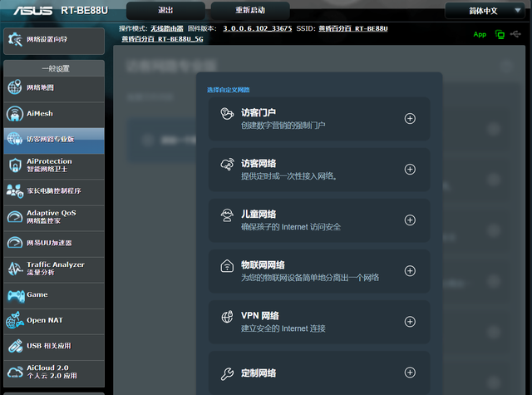Click the Adaptive QoS gauge icon
532x395 pixels.
[x=15, y=216]
